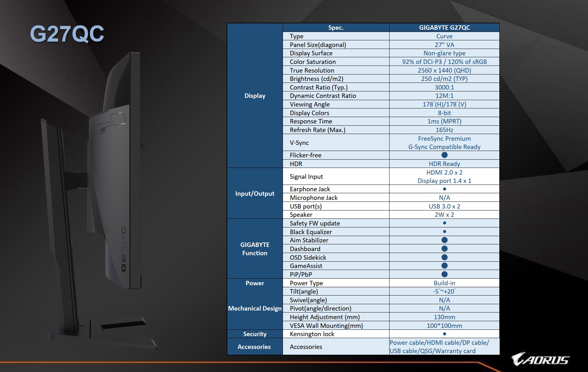Click the 'V-Sync' label
588x372 pixels.
click(299, 143)
